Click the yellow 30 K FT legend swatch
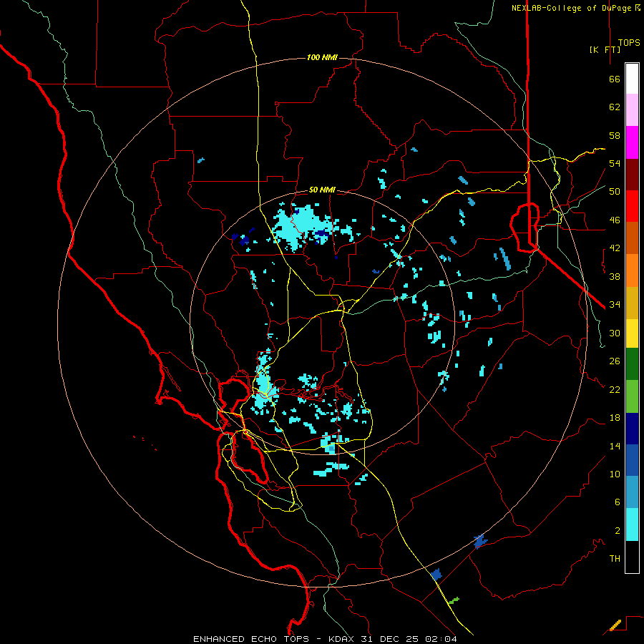The image size is (644, 644). 632,333
